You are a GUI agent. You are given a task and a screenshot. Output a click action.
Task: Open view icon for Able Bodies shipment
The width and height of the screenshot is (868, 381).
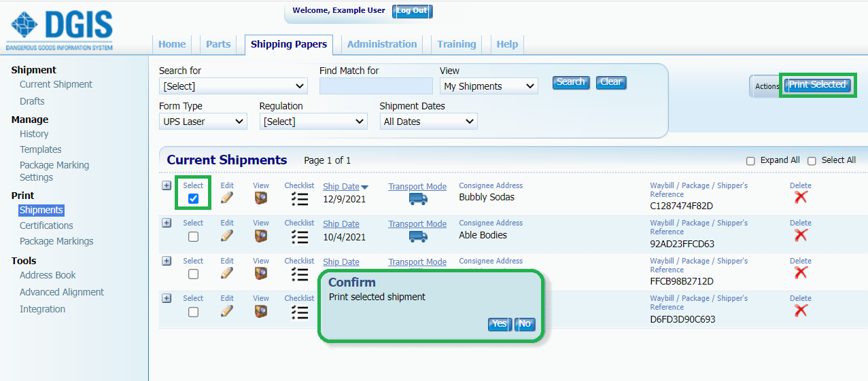click(x=261, y=236)
